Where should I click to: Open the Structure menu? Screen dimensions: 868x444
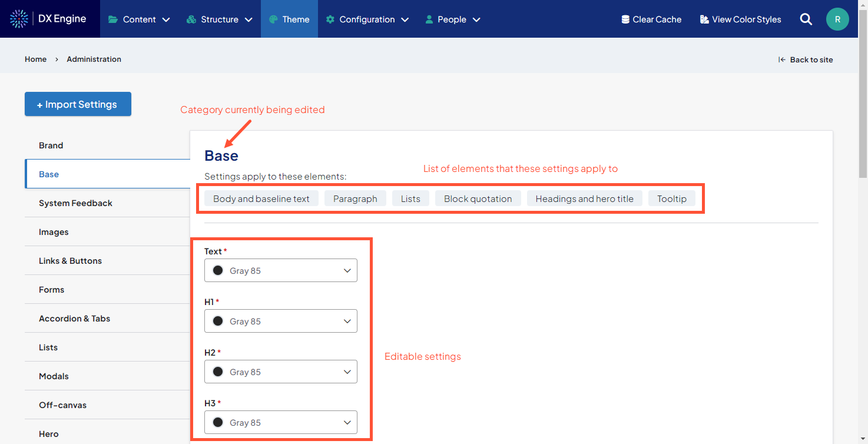219,19
